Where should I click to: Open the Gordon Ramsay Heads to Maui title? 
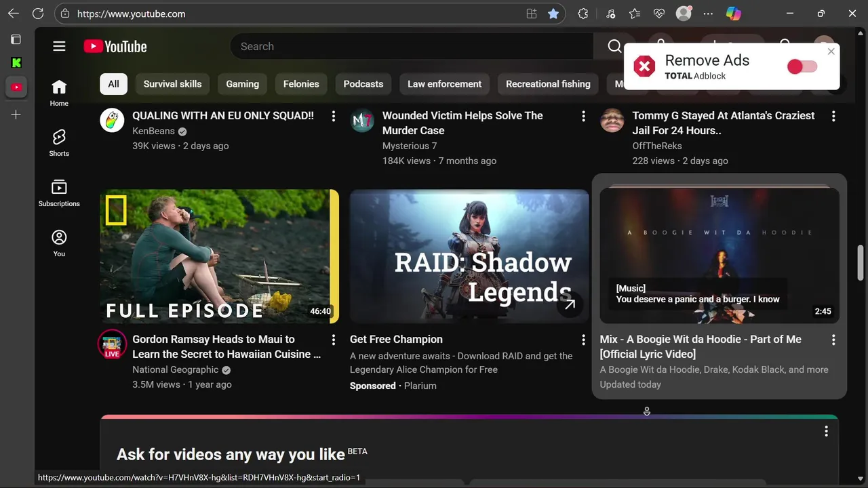pos(226,346)
